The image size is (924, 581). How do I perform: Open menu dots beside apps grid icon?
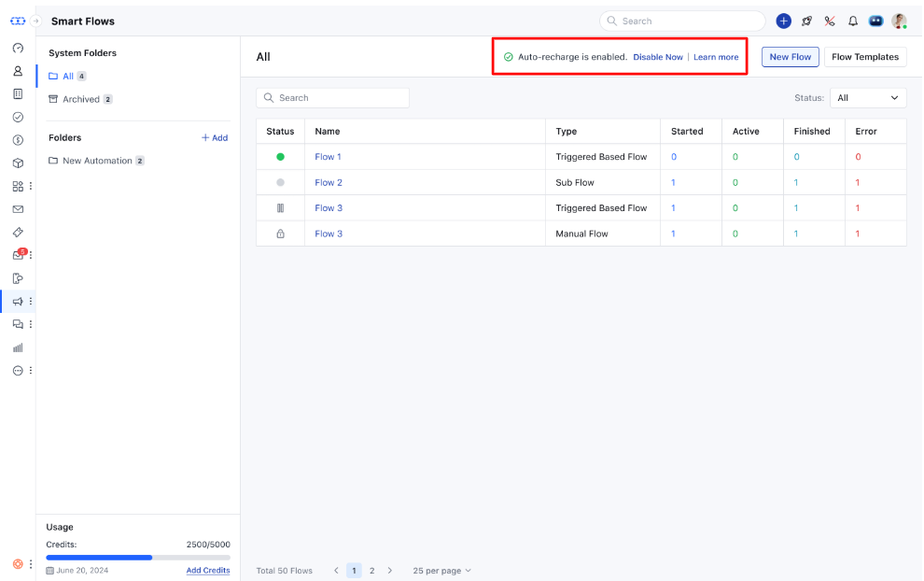31,187
